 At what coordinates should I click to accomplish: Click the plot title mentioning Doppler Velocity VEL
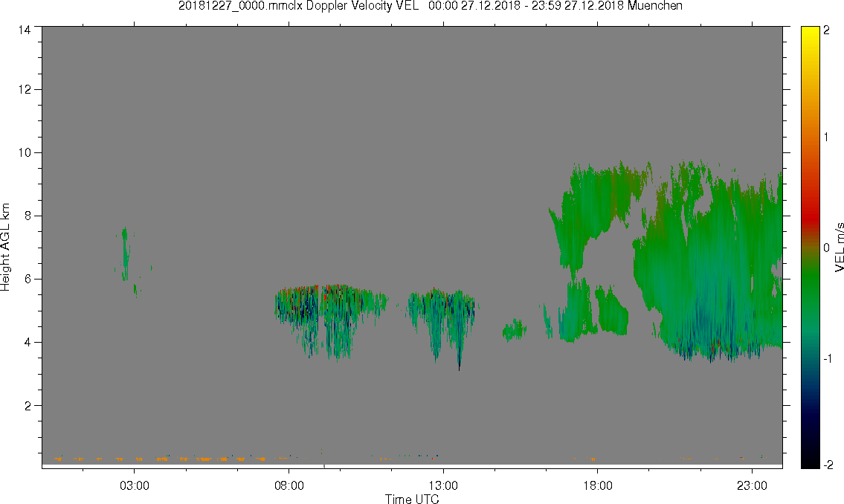pyautogui.click(x=430, y=6)
